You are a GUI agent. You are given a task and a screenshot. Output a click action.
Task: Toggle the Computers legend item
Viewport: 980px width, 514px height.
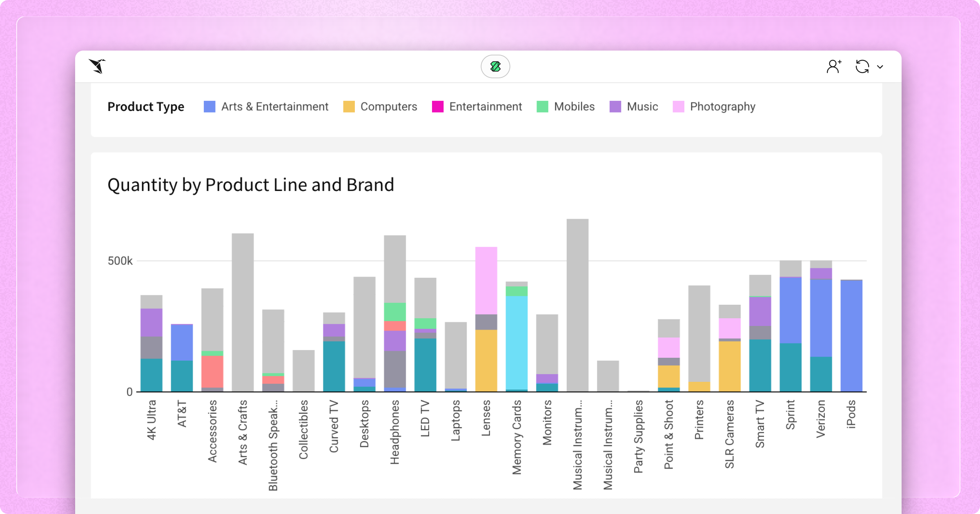[x=388, y=107]
